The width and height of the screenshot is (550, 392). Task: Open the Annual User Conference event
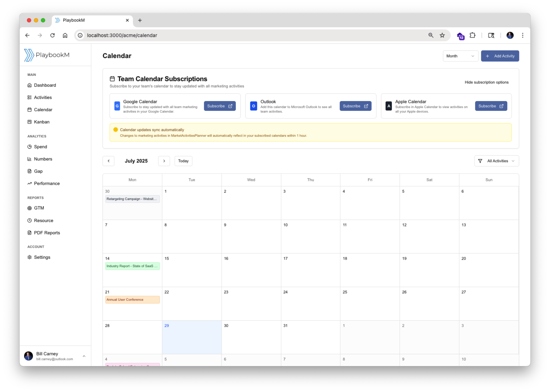[132, 300]
